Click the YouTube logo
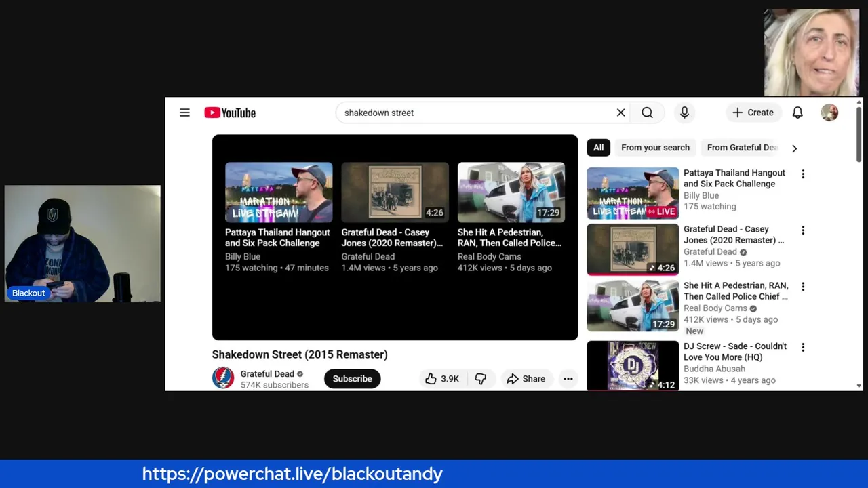The height and width of the screenshot is (488, 868). coord(230,113)
